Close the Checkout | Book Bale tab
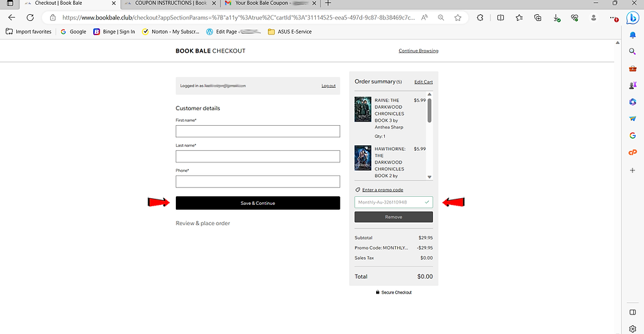The height and width of the screenshot is (334, 644). pyautogui.click(x=114, y=3)
